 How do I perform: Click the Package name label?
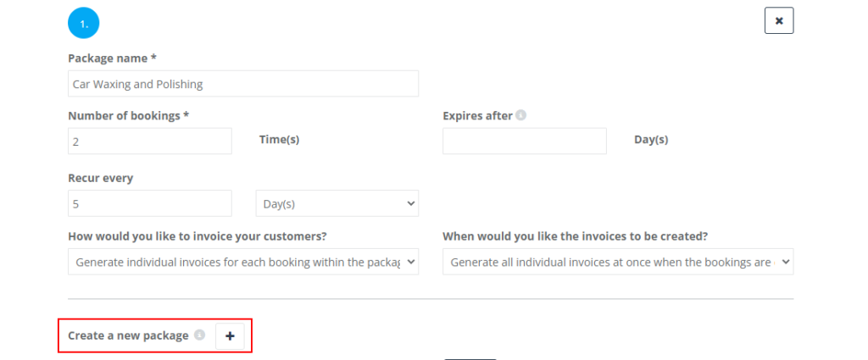point(112,58)
